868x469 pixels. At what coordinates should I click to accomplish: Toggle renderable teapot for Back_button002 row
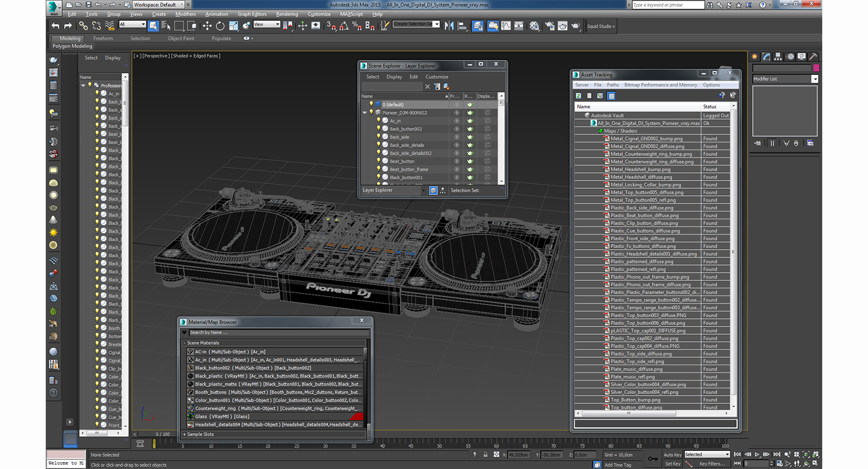coord(470,128)
